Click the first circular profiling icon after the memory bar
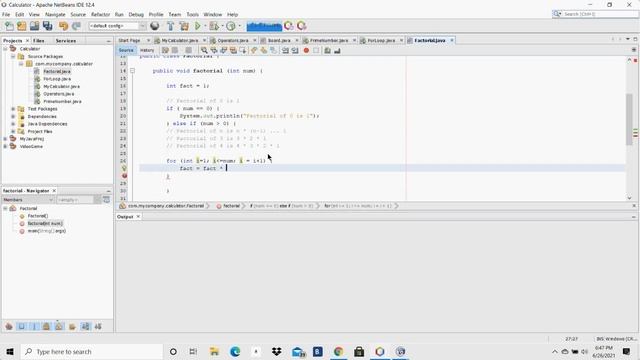 pyautogui.click(x=289, y=26)
